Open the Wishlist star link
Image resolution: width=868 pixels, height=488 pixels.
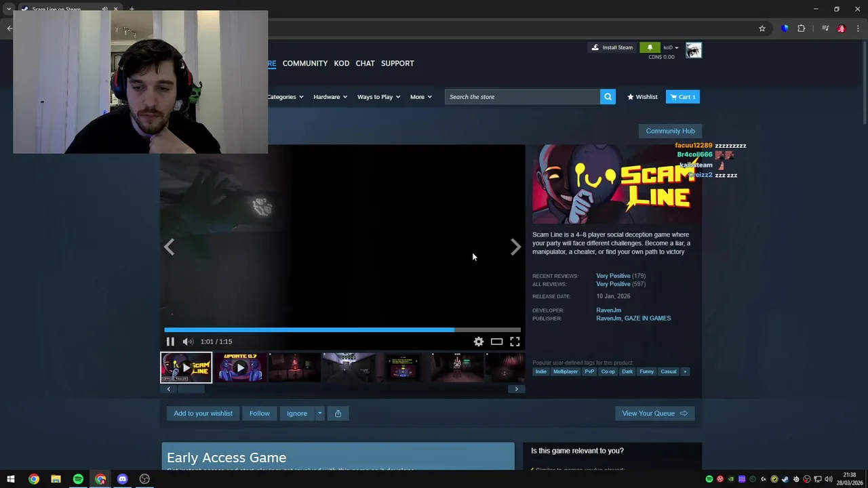point(642,97)
